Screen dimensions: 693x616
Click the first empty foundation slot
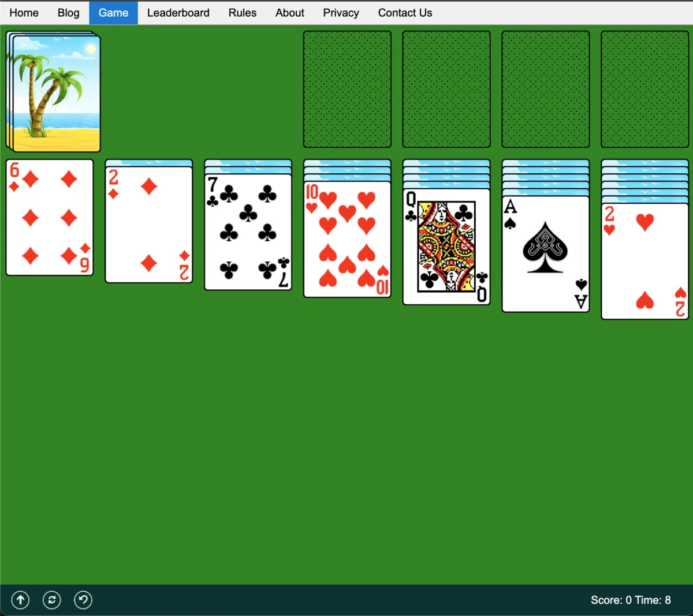click(348, 89)
